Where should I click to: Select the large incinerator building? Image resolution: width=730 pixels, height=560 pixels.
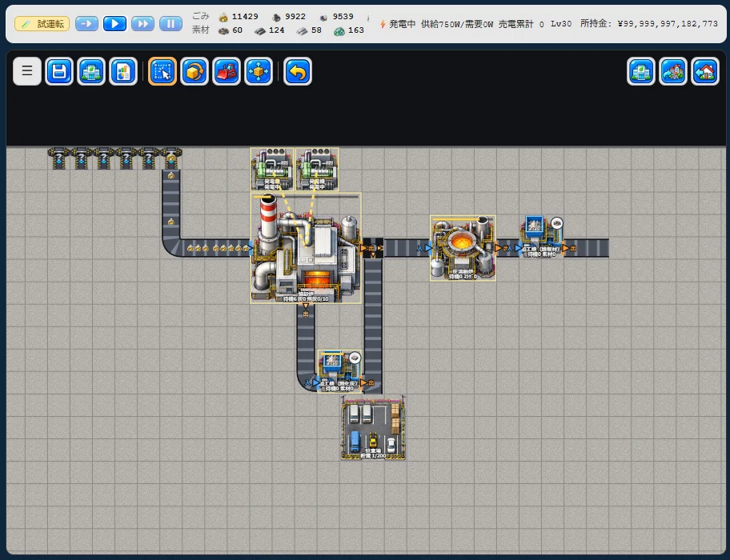point(306,248)
